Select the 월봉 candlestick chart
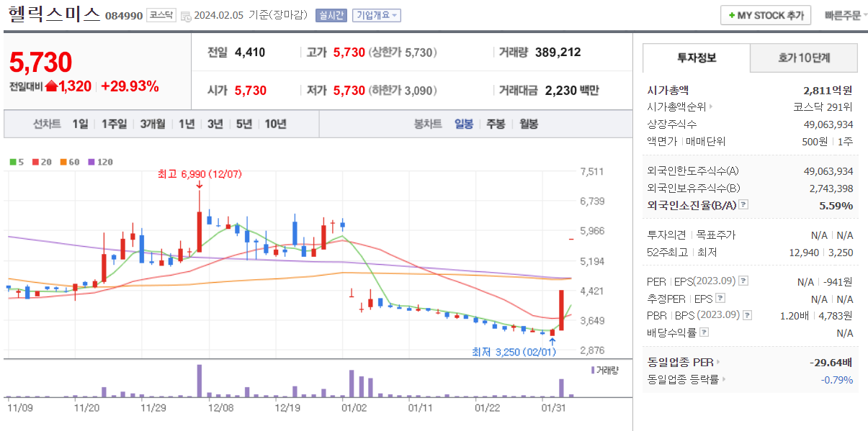868x431 pixels. tap(529, 124)
